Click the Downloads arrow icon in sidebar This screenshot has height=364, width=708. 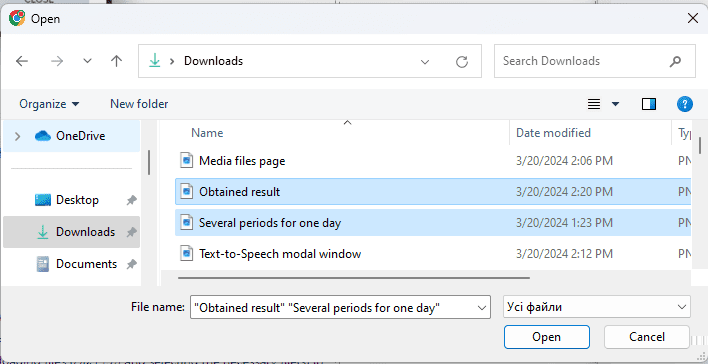42,232
